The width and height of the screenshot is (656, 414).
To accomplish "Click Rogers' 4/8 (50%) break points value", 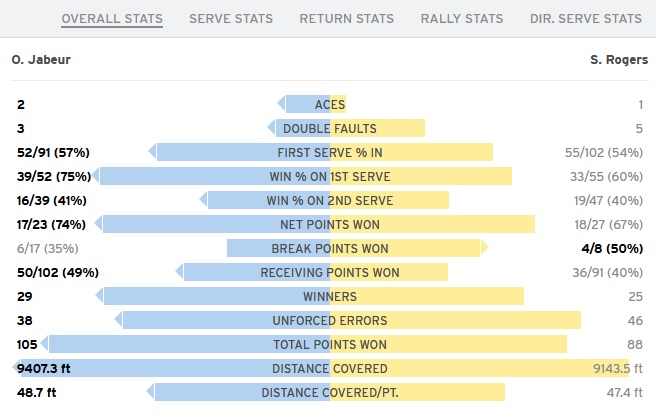I will point(612,248).
